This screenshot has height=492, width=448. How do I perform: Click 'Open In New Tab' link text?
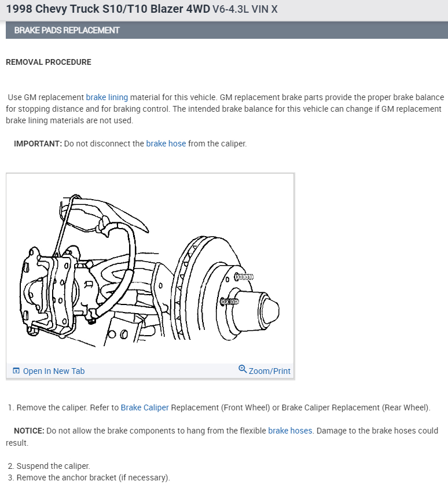[x=54, y=371]
